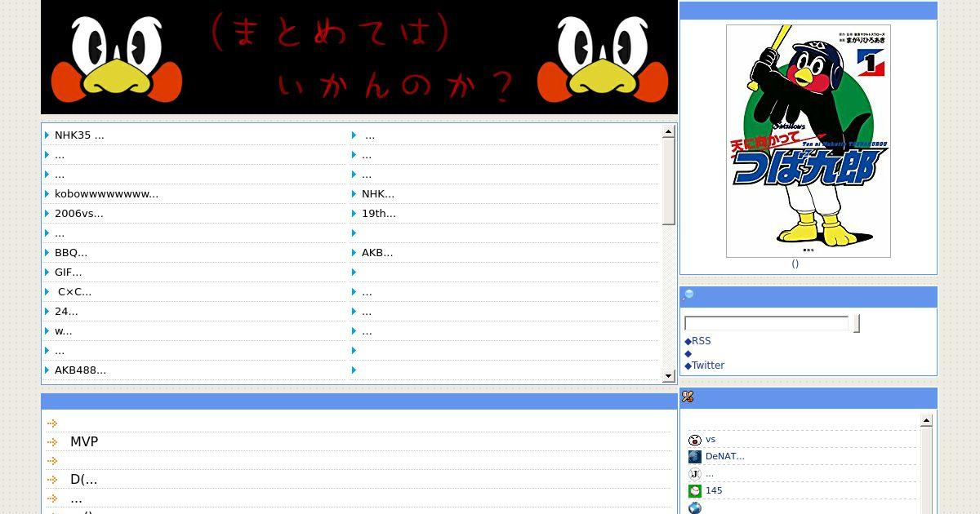
Task: Open the "C×C..." headline
Action: pos(74,292)
